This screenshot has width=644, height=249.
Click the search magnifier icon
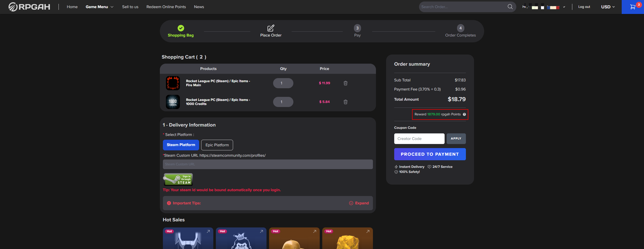pyautogui.click(x=510, y=7)
